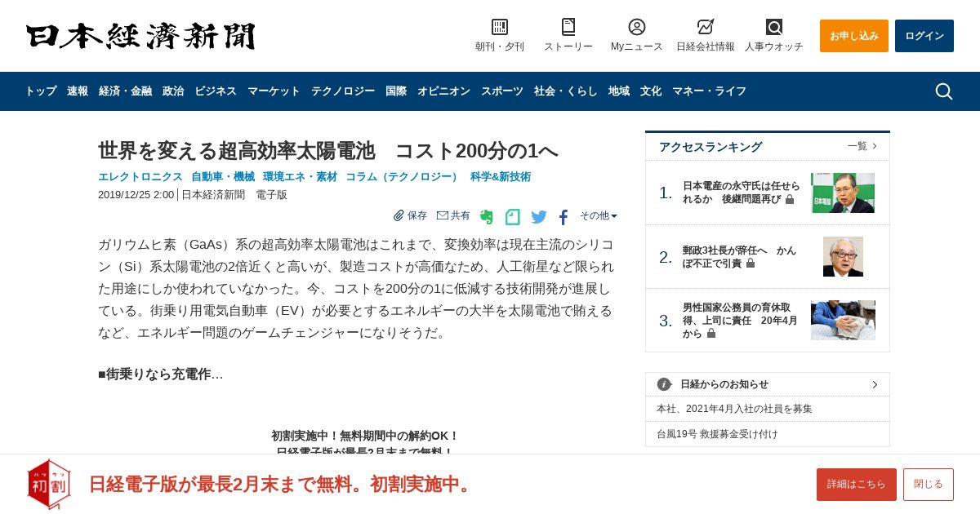Follow the エレクトロニクス topic link
Image resolution: width=980 pixels, height=514 pixels.
click(140, 177)
